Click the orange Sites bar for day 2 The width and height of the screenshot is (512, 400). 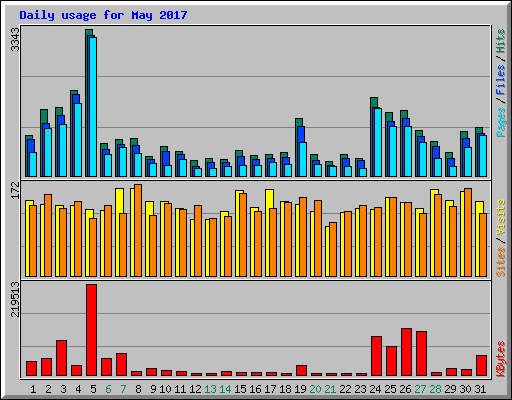click(48, 235)
